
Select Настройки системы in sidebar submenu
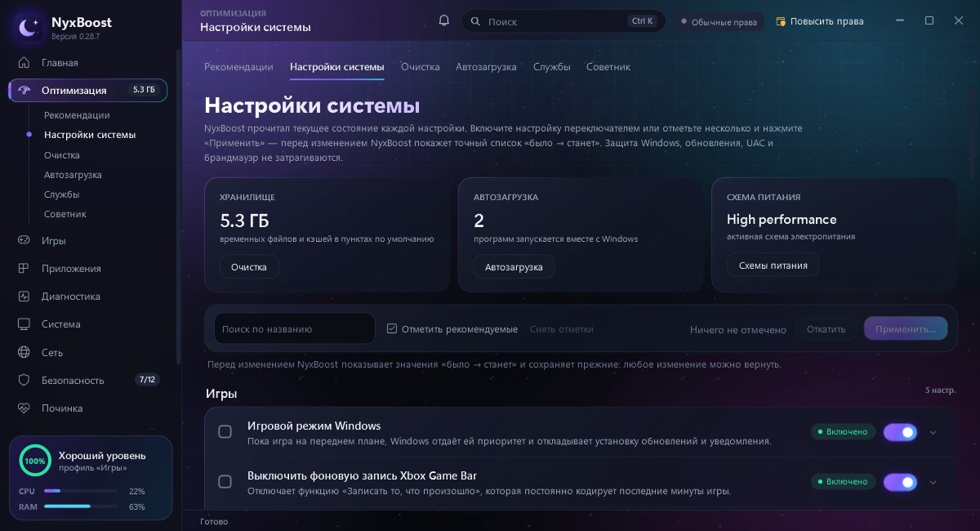[90, 135]
